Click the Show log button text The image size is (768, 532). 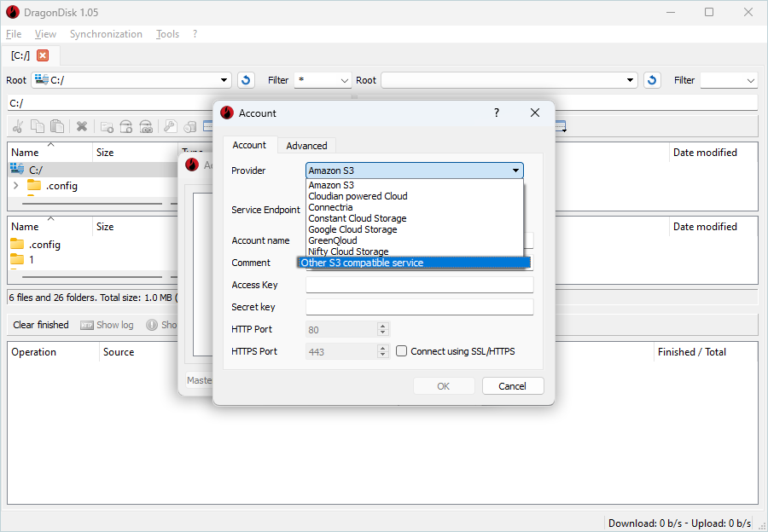115,325
